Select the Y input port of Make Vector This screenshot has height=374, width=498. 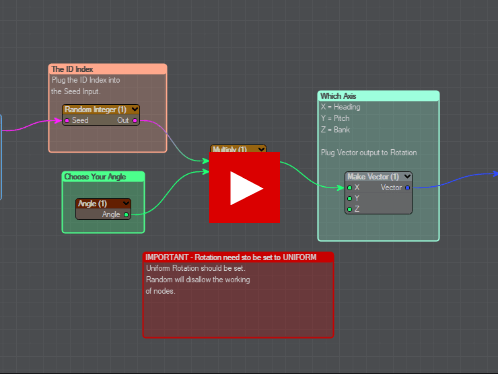pos(349,198)
